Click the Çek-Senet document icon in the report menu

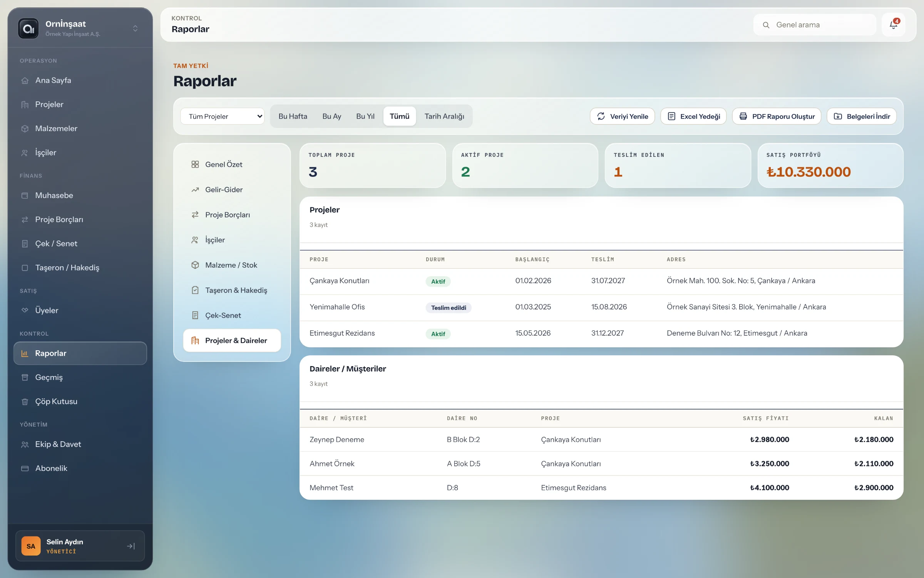[195, 316]
